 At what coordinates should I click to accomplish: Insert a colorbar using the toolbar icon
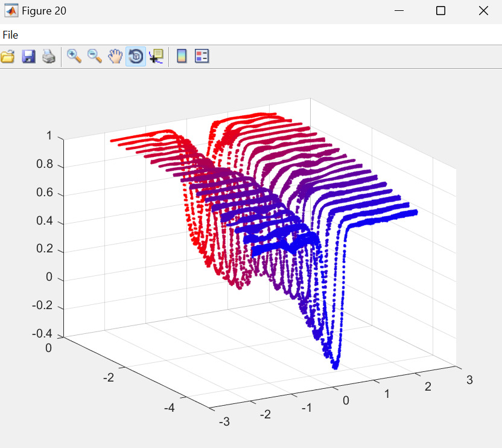point(181,57)
